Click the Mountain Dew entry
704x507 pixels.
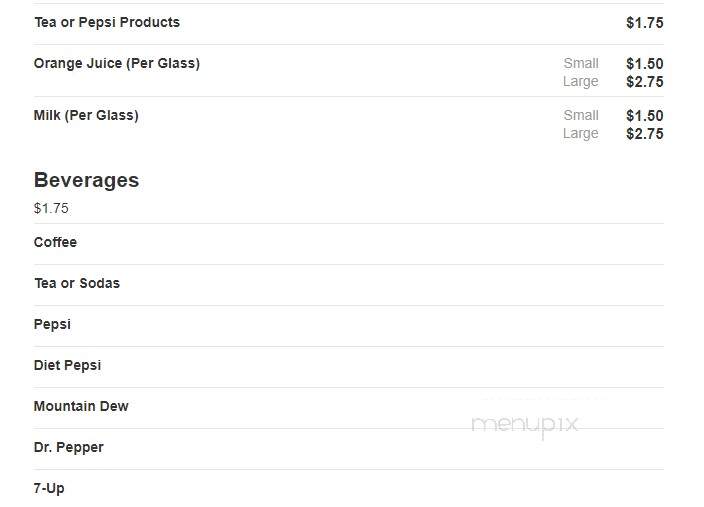pos(81,406)
